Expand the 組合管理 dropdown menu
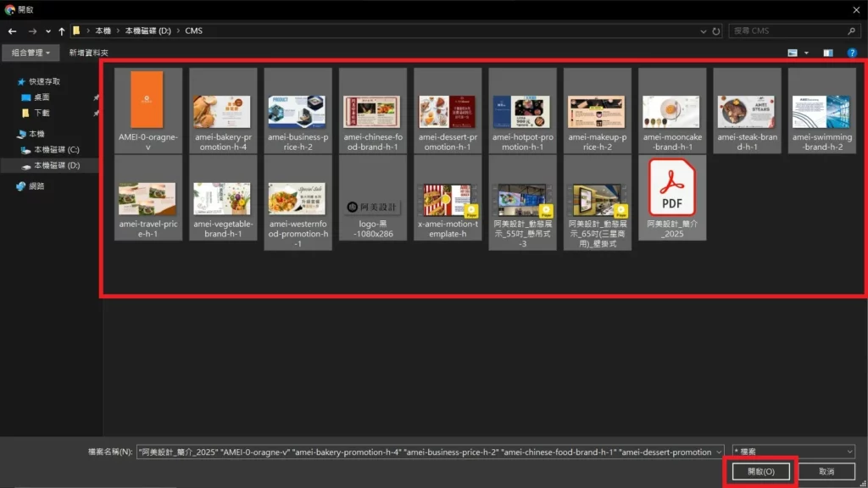 click(31, 53)
